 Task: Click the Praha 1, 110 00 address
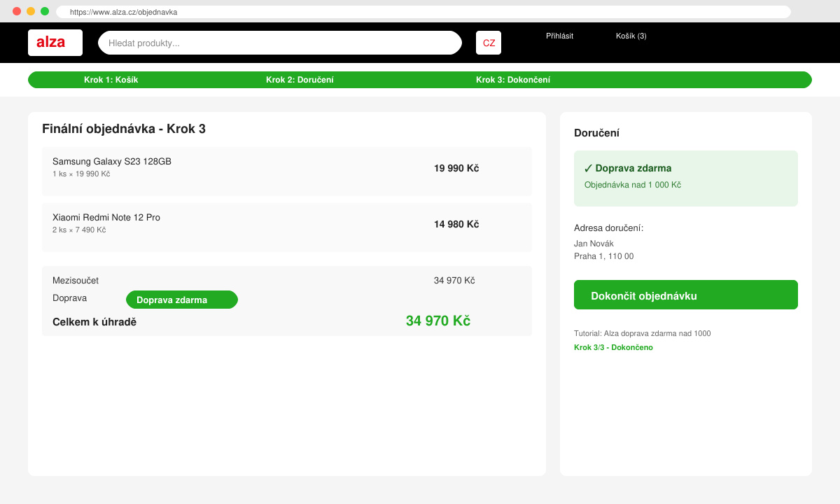pos(603,256)
